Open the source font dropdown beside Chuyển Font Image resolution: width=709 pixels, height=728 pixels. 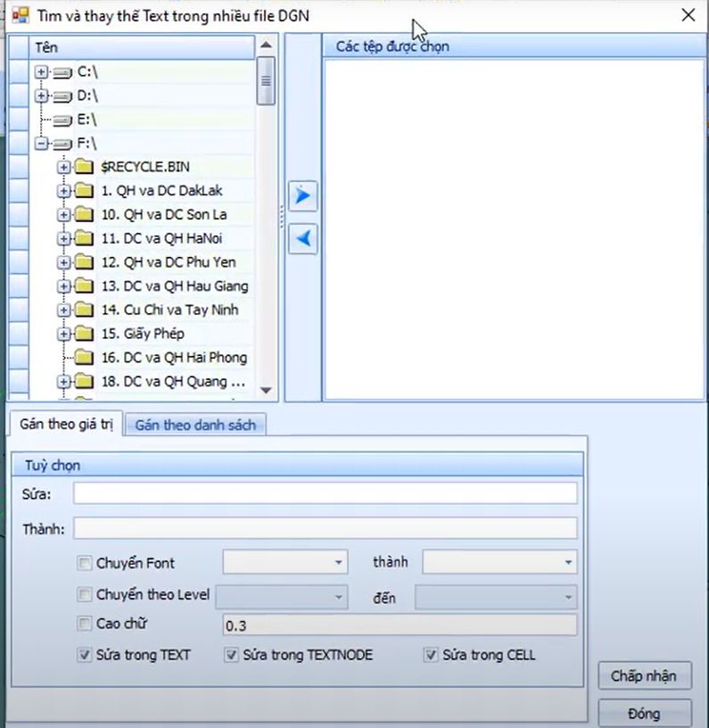click(x=338, y=562)
